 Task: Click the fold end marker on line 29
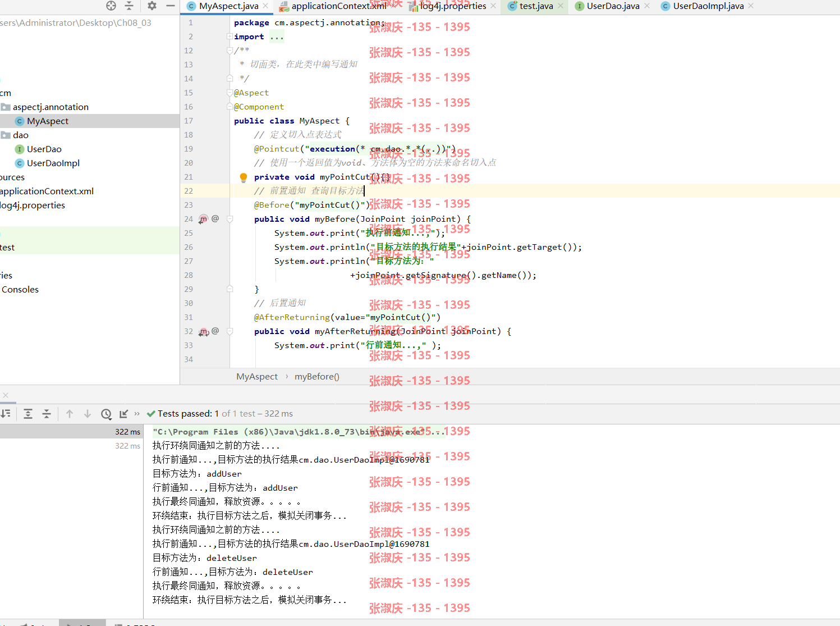(x=229, y=289)
